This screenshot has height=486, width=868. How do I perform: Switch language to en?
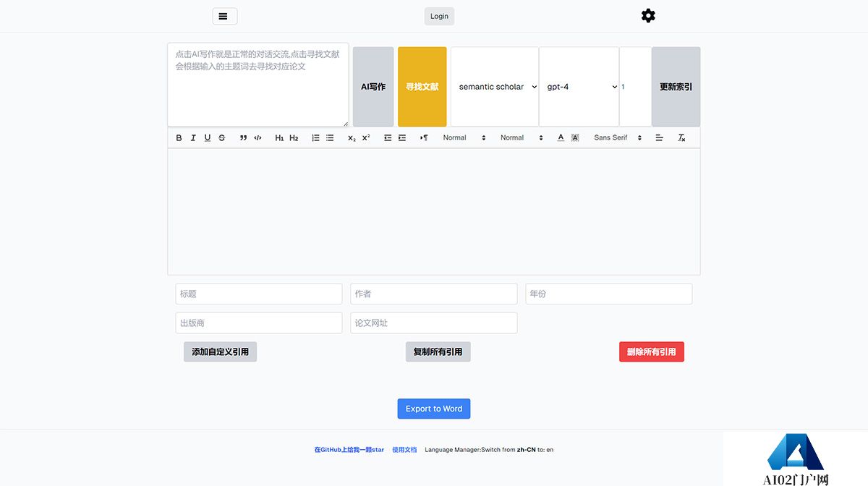click(550, 450)
